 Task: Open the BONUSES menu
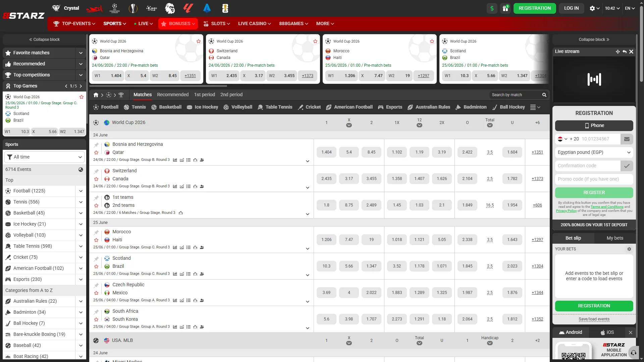(x=178, y=24)
